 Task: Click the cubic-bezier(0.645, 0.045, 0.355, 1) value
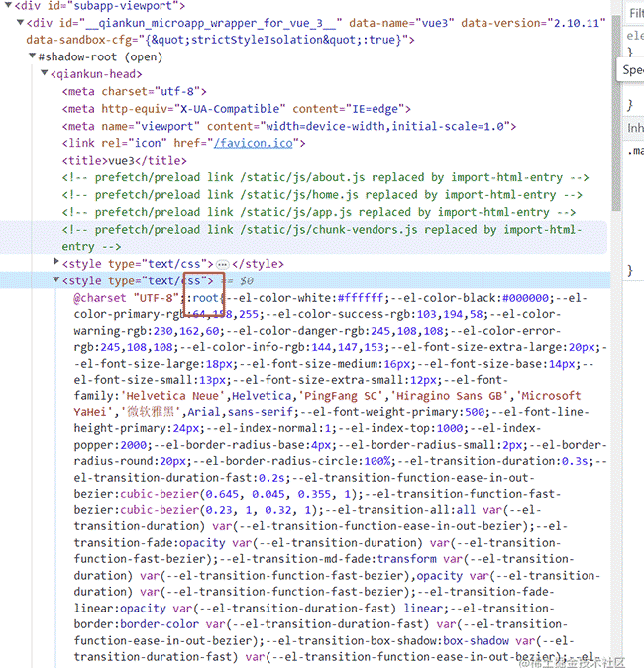(x=238, y=494)
